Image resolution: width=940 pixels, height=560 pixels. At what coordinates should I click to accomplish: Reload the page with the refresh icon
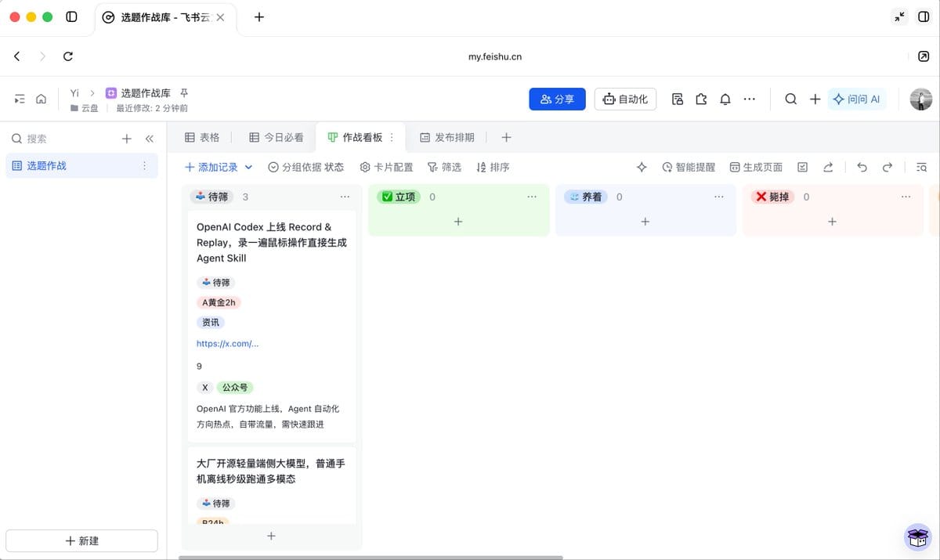click(68, 56)
